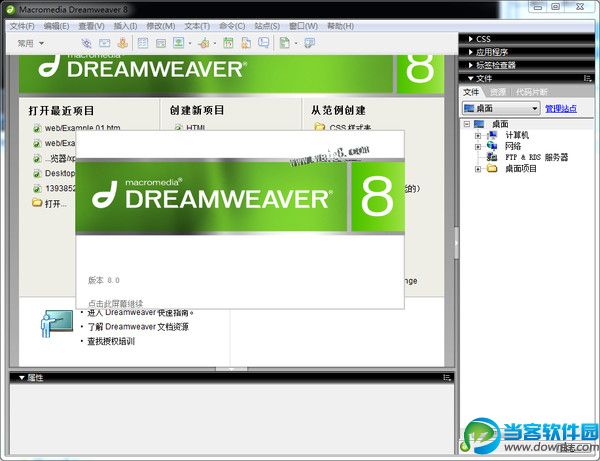Open the 文本(T) menu

197,26
